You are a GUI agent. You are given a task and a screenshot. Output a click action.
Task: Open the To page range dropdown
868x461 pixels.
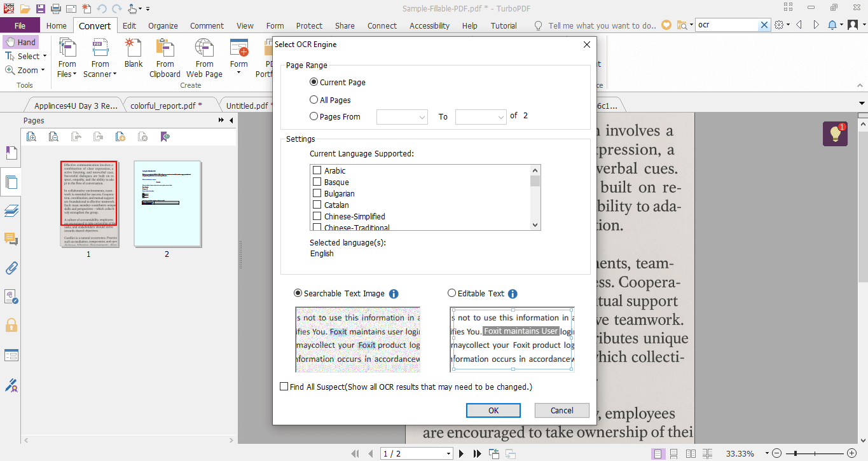point(480,116)
